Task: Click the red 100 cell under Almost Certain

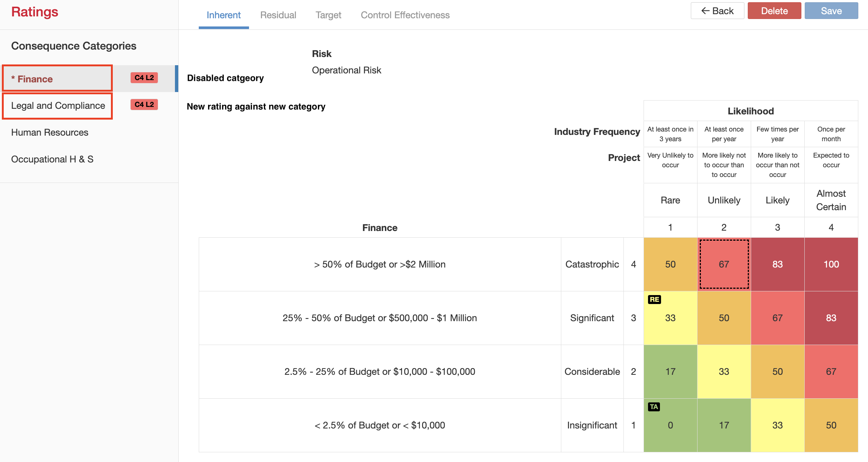Action: (x=831, y=264)
